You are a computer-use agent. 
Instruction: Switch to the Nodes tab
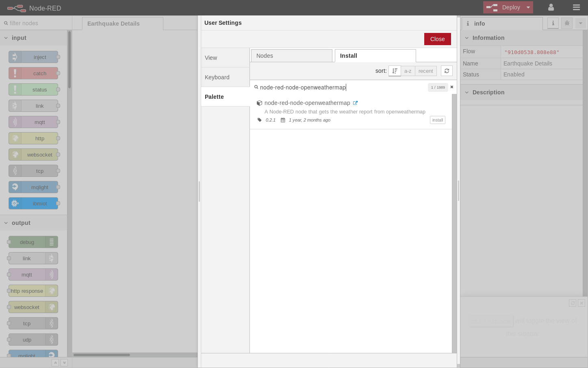[x=292, y=56]
